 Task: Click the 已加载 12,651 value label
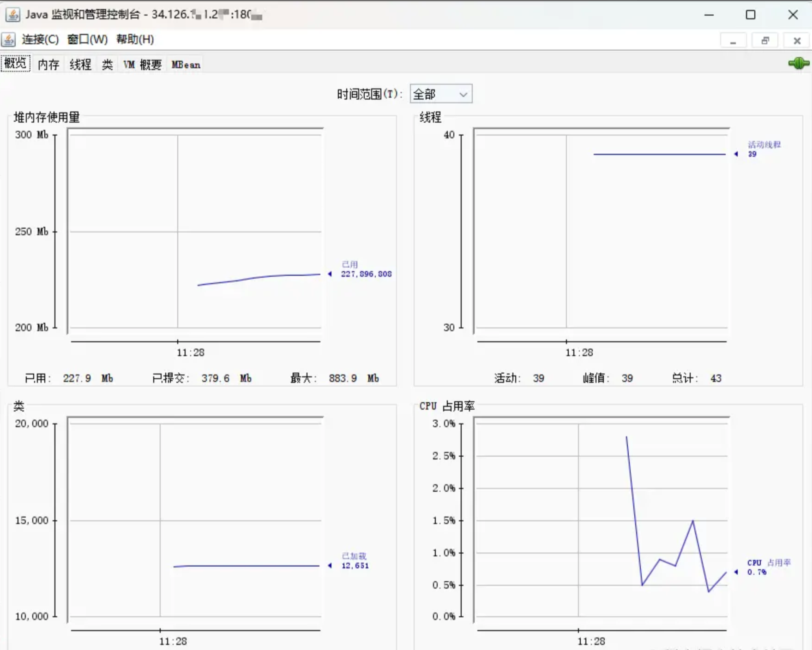[x=355, y=561]
